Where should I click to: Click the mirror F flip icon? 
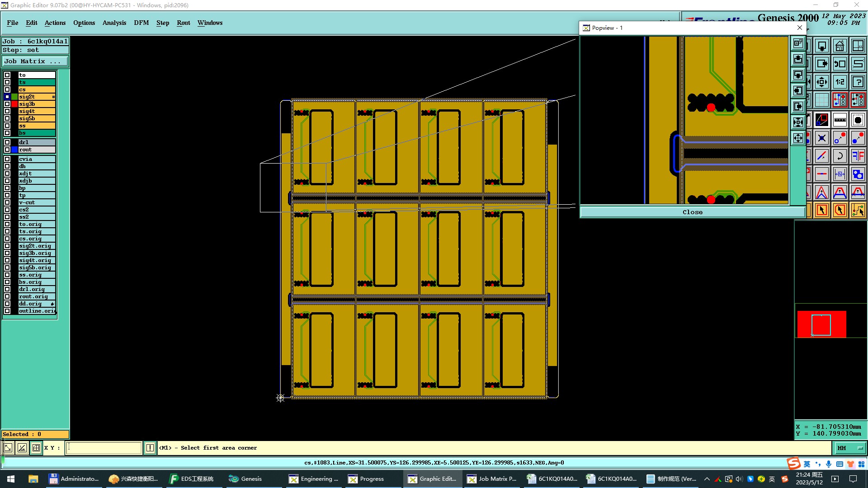(x=858, y=156)
